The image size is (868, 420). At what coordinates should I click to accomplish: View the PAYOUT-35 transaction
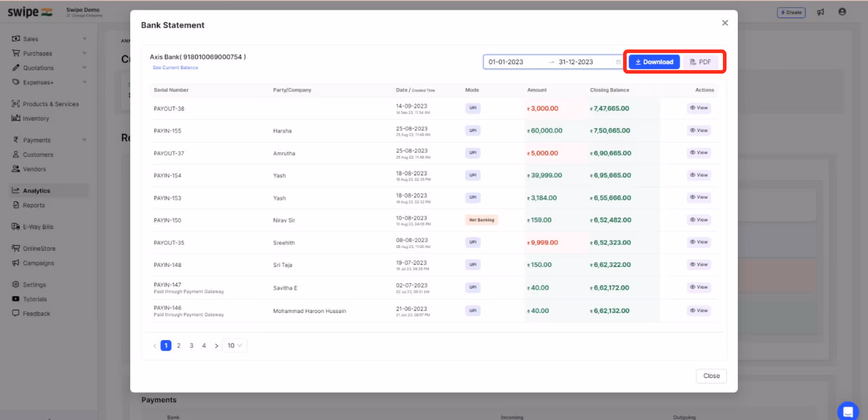point(699,242)
